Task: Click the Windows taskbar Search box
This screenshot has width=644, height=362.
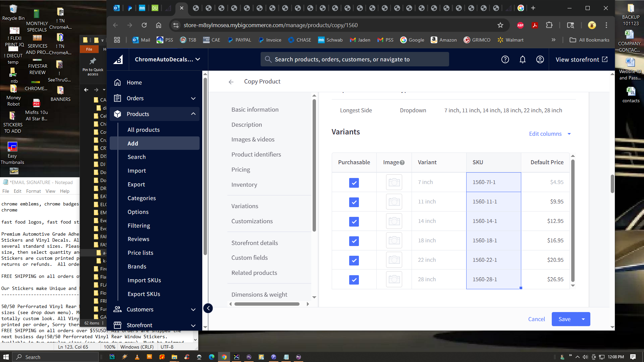Action: [56, 357]
